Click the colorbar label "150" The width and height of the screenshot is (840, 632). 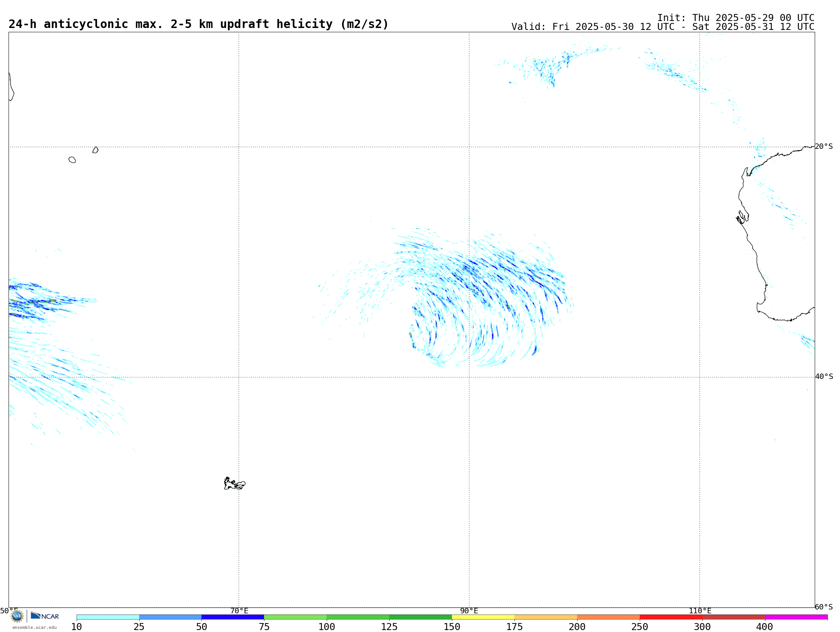point(452,627)
